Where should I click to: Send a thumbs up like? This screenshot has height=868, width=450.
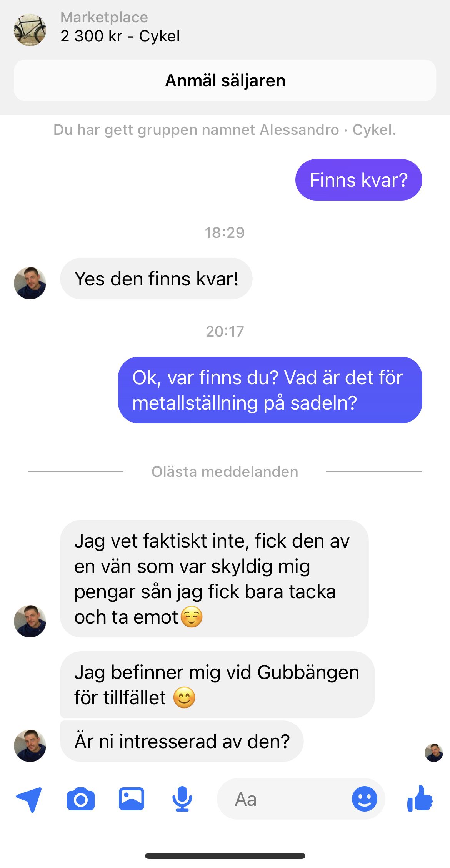(420, 798)
